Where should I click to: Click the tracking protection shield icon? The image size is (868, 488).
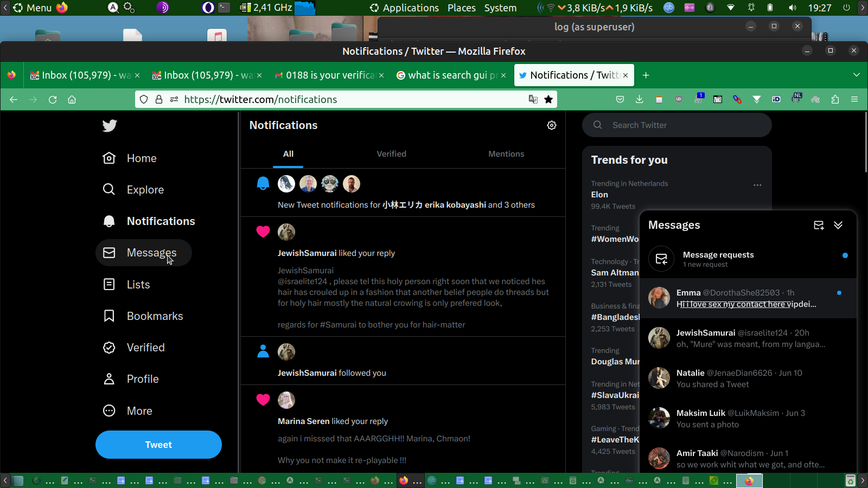click(144, 99)
